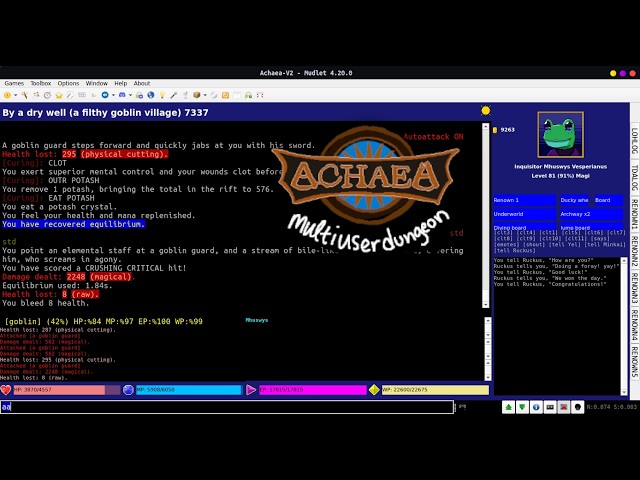Screen dimensions: 640x480
Task: Click the orange square reconnect icon
Action: 225,95
